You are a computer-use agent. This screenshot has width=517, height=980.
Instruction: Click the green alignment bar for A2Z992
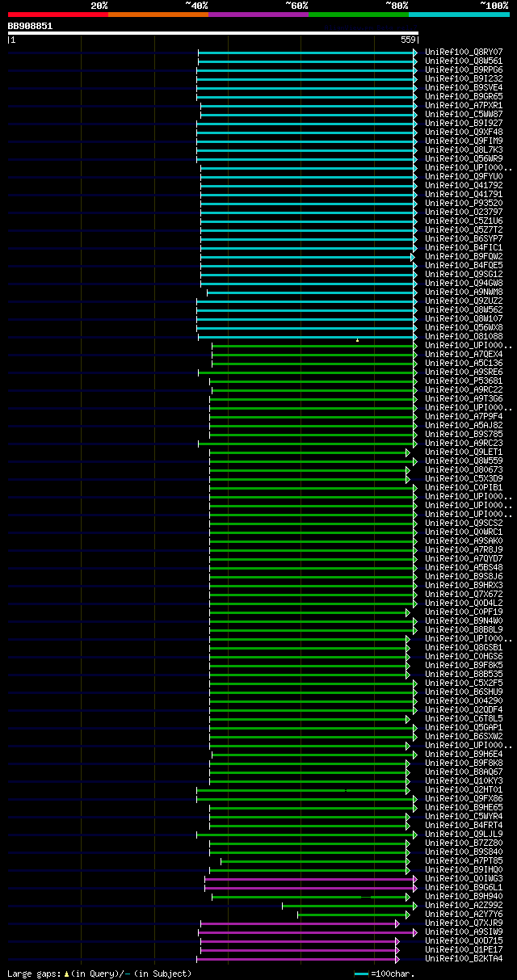[x=349, y=905]
